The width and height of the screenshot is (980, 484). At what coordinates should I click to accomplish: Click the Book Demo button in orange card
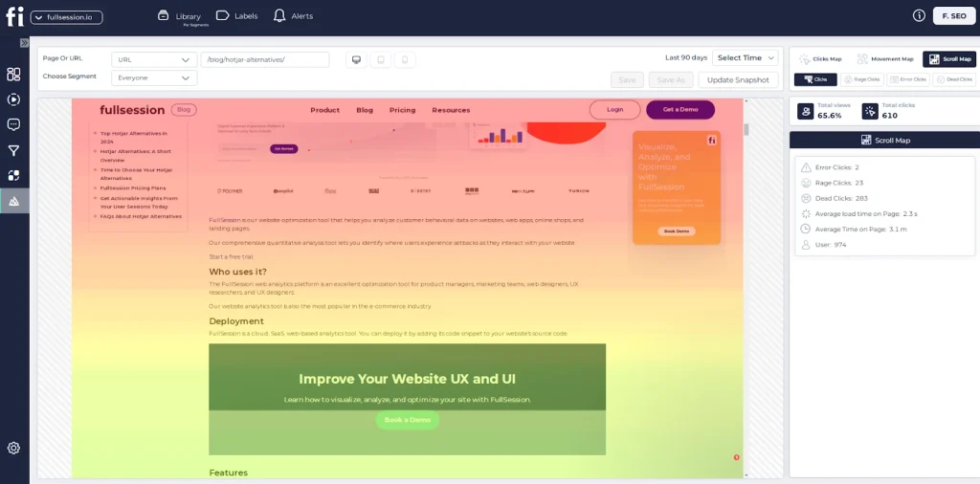pyautogui.click(x=677, y=231)
